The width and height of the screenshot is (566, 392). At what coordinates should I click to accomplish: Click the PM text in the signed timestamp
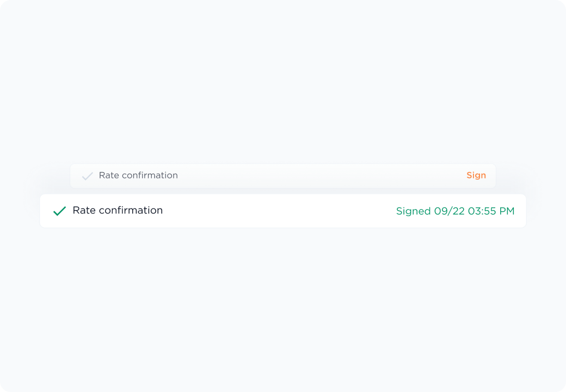click(507, 211)
